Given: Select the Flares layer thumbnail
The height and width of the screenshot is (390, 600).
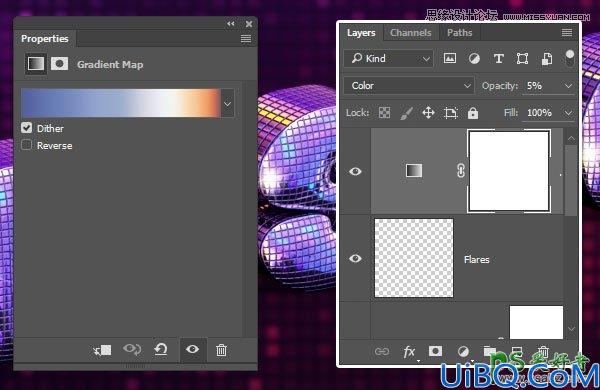Looking at the screenshot, I should click(x=414, y=258).
